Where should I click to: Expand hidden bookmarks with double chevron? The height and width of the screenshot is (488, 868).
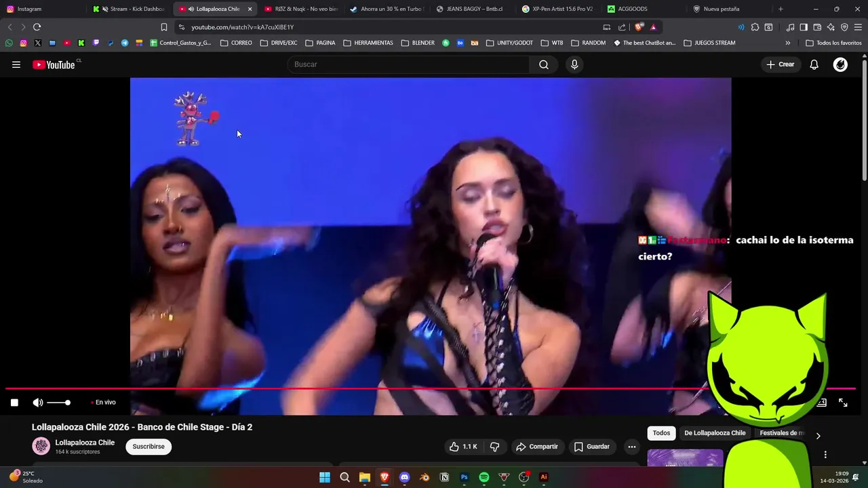(787, 43)
